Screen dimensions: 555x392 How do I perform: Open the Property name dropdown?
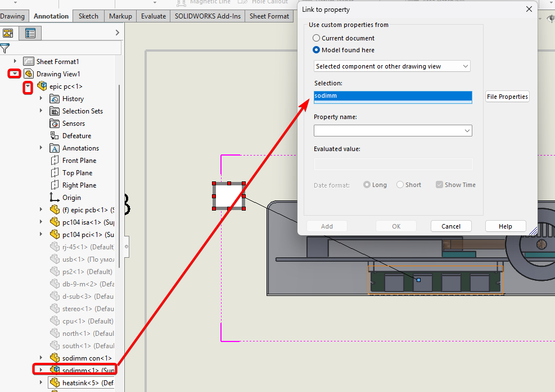[x=393, y=130]
